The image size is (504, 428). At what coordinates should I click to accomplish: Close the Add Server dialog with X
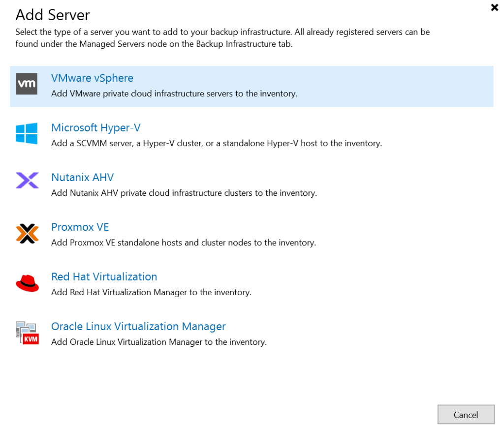(x=494, y=7)
